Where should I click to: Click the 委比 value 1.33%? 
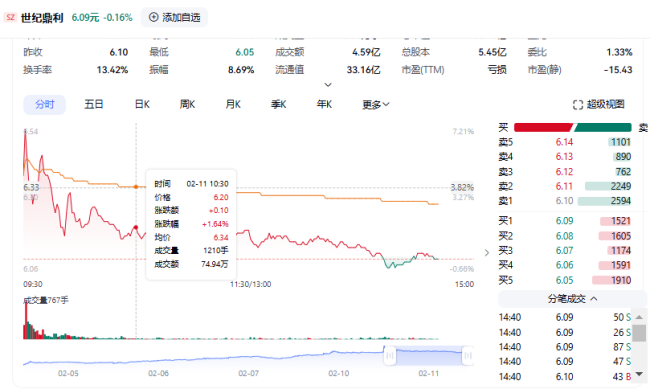pyautogui.click(x=619, y=52)
